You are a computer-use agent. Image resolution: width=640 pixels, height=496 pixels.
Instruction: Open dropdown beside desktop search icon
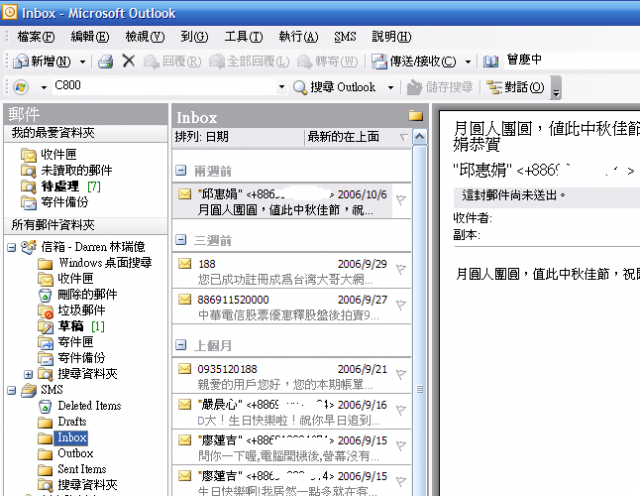(44, 87)
